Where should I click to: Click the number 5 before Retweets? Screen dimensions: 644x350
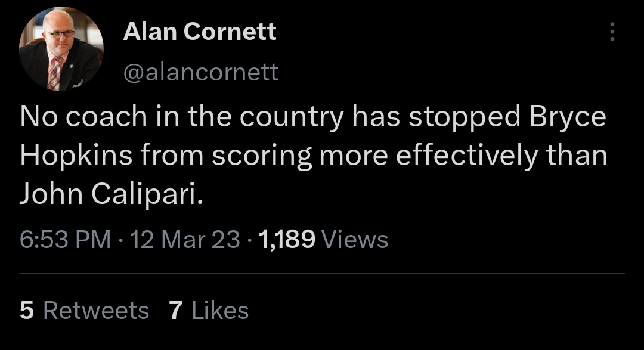click(26, 311)
